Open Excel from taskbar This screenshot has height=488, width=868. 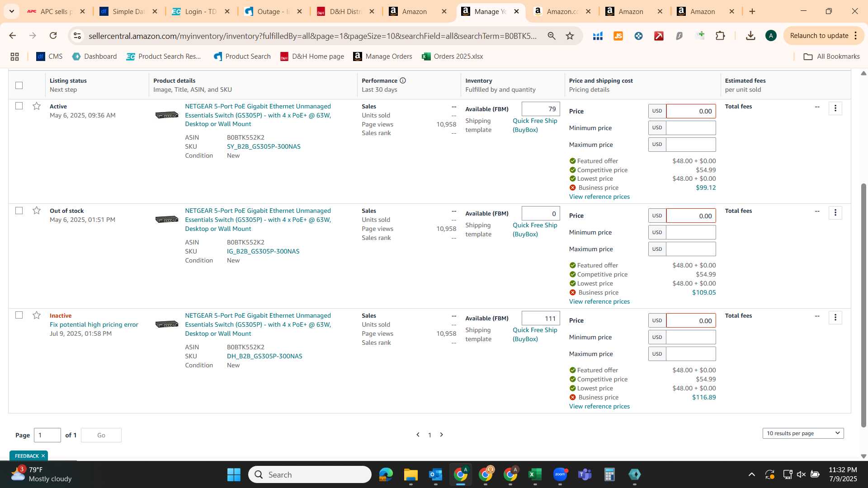(535, 474)
